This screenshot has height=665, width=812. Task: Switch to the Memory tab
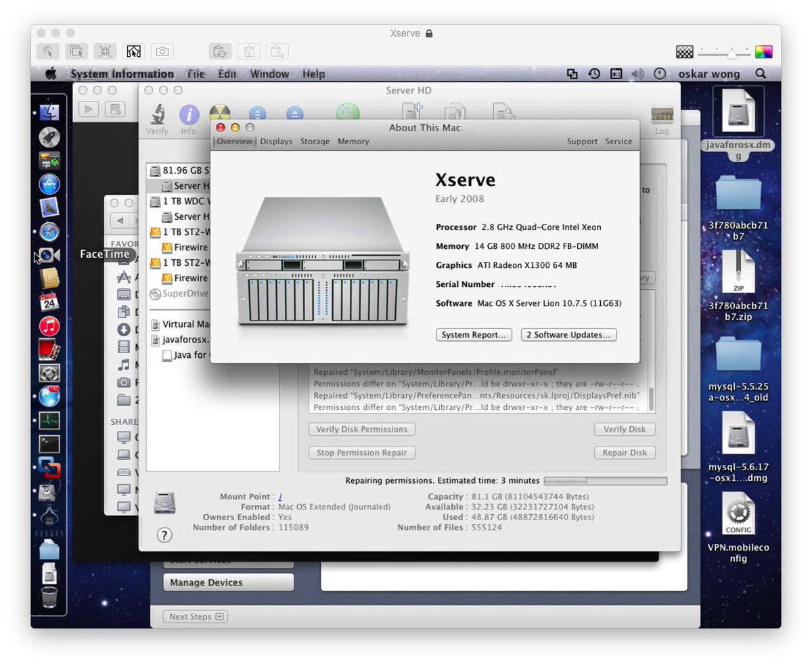pyautogui.click(x=353, y=141)
